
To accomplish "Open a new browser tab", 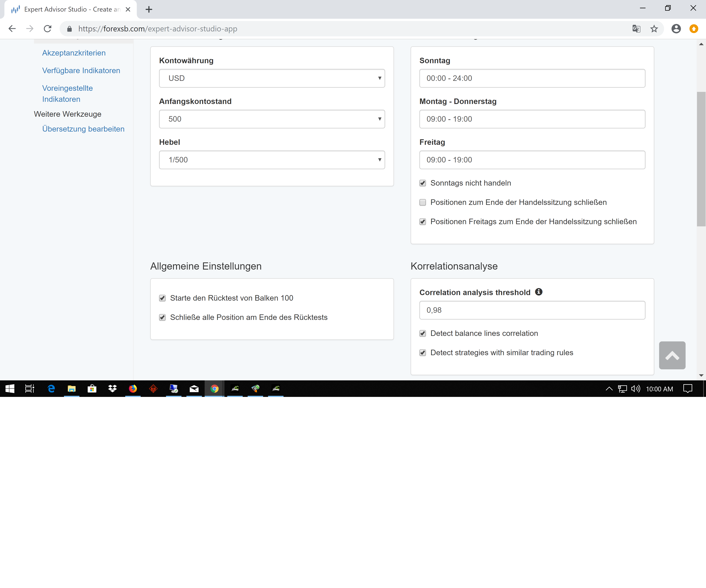I will (x=149, y=9).
